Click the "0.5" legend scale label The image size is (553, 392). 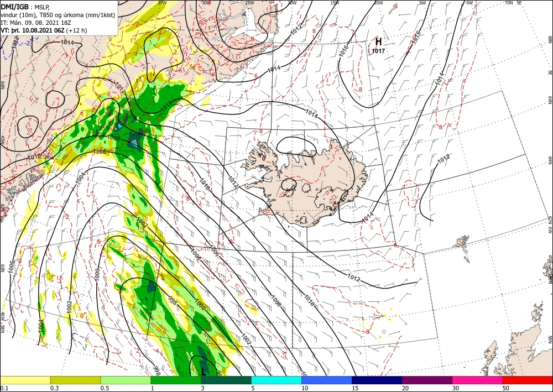pos(104,388)
